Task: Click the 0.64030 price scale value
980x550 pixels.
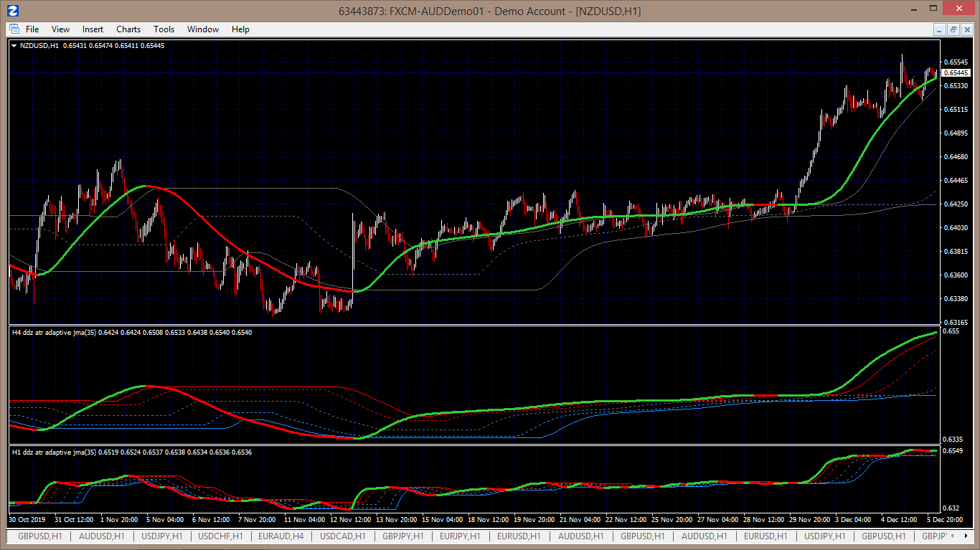Action: (956, 228)
